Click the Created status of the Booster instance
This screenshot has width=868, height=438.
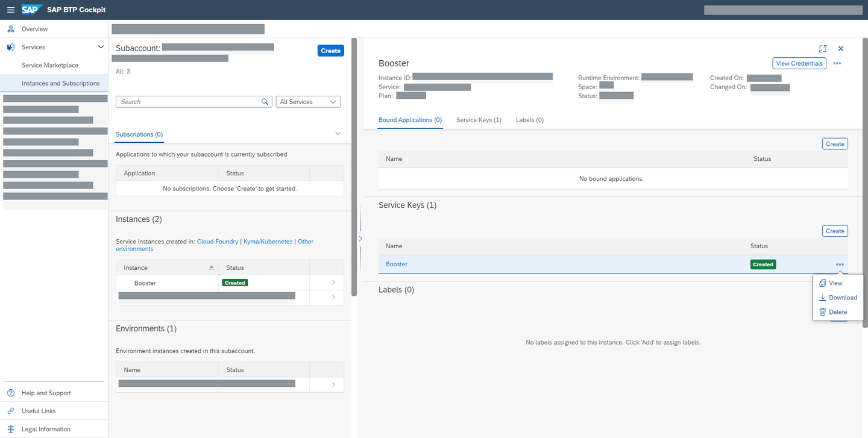coord(235,283)
